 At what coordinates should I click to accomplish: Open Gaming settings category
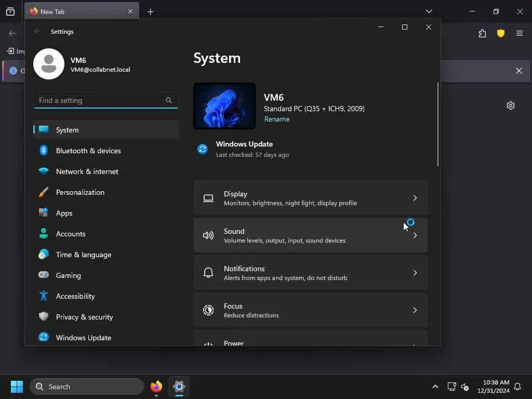pos(106,275)
